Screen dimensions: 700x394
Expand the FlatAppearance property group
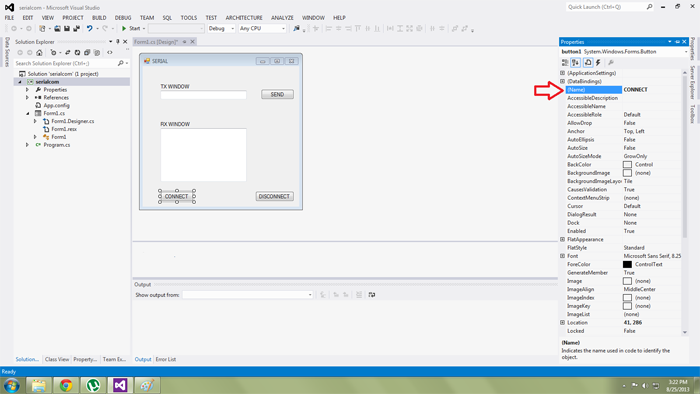pos(562,239)
